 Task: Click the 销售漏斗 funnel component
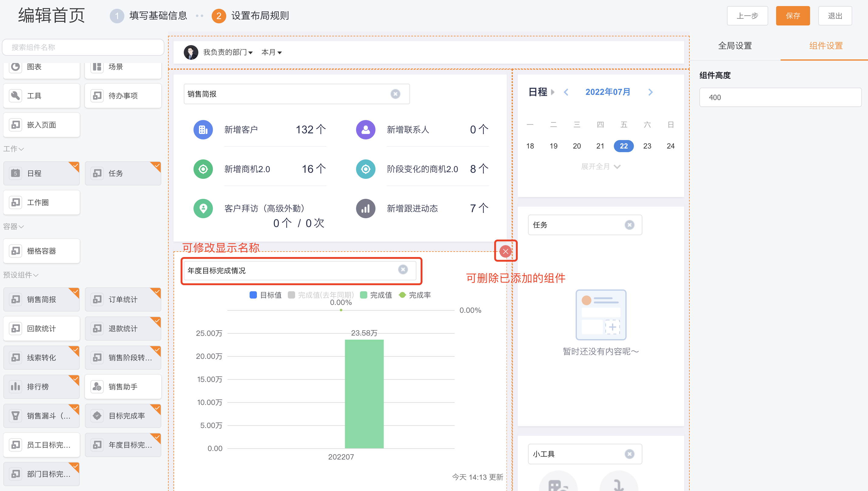click(x=42, y=416)
